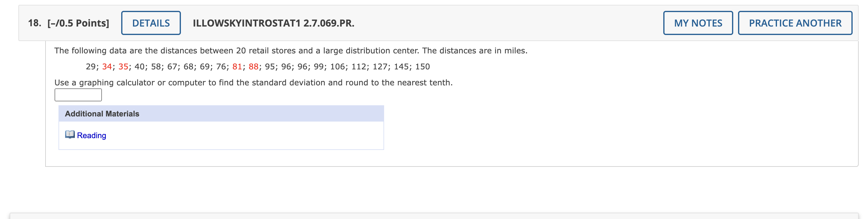Select the red data value 88
868x219 pixels.
pos(253,66)
